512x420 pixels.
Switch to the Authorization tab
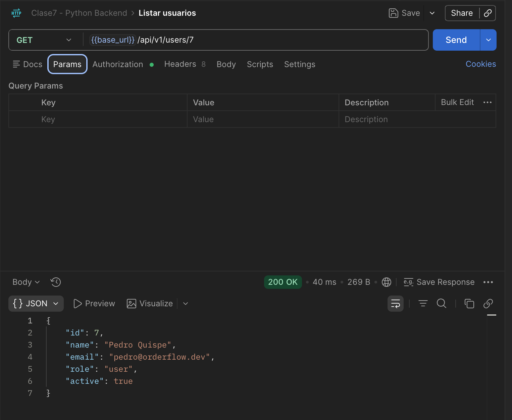pos(123,64)
